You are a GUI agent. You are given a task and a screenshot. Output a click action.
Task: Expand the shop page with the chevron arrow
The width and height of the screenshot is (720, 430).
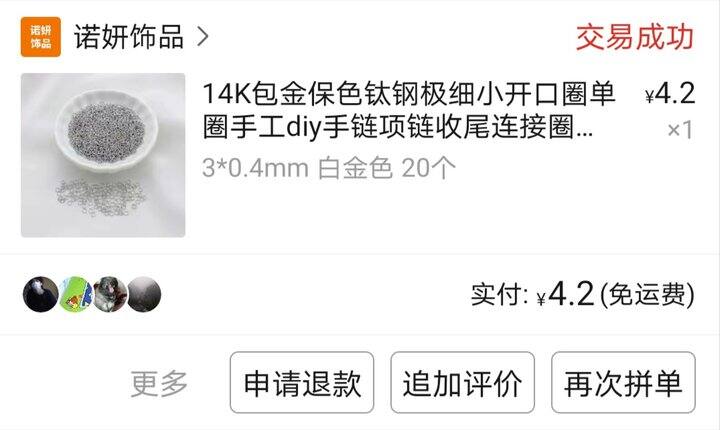(x=202, y=37)
